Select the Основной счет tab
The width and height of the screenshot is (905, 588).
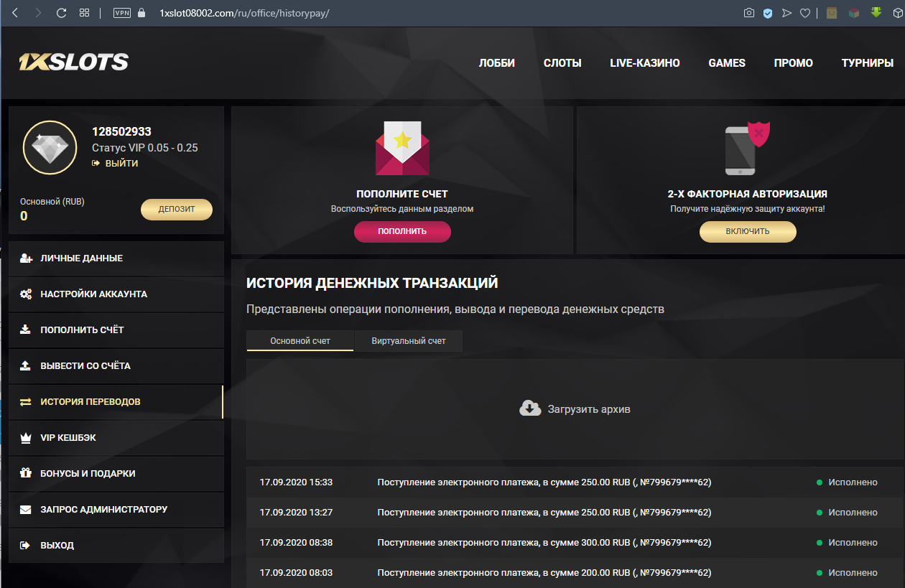click(x=300, y=341)
